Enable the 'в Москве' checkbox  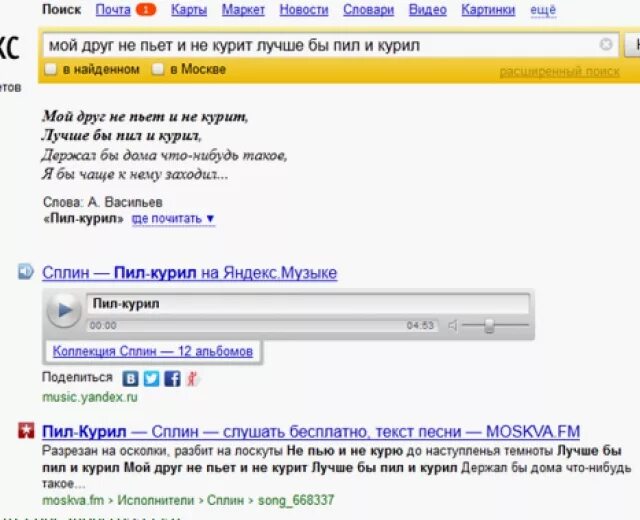158,69
